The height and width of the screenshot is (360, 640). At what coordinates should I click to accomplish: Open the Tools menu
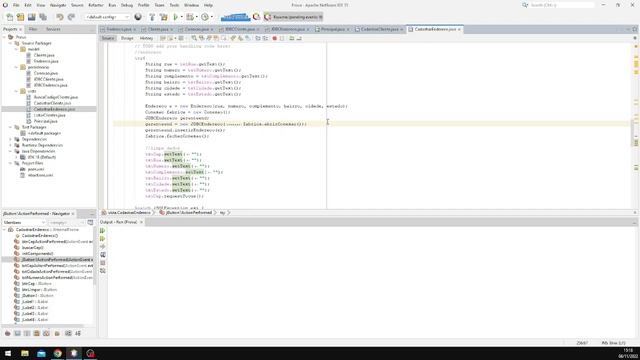pyautogui.click(x=174, y=5)
